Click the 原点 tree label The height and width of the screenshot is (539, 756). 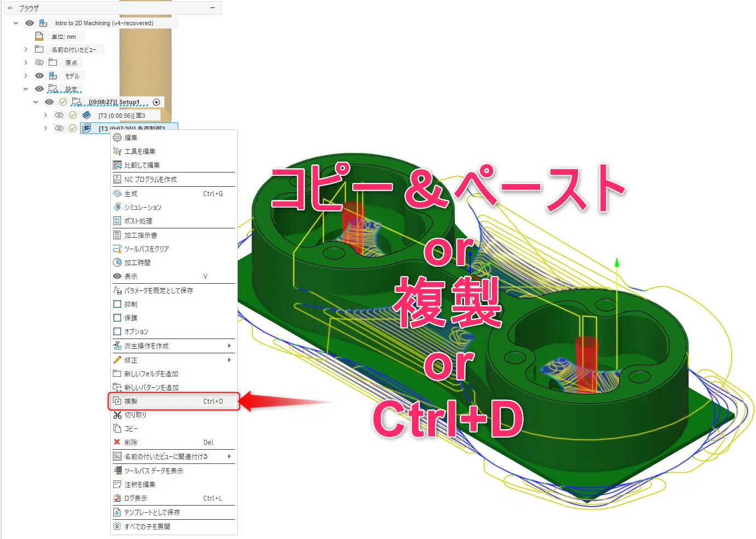click(x=71, y=63)
